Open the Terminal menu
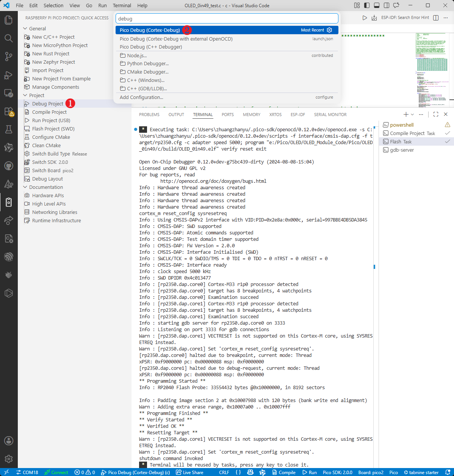The height and width of the screenshot is (476, 454). pyautogui.click(x=122, y=5)
